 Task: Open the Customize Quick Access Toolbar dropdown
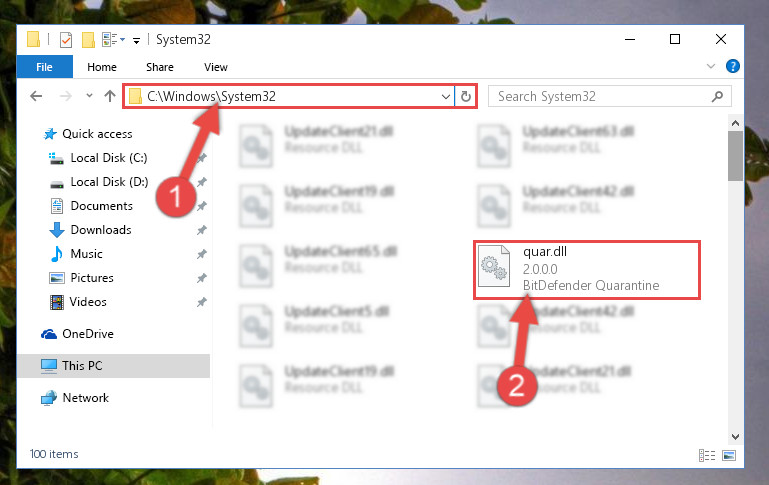[x=136, y=41]
